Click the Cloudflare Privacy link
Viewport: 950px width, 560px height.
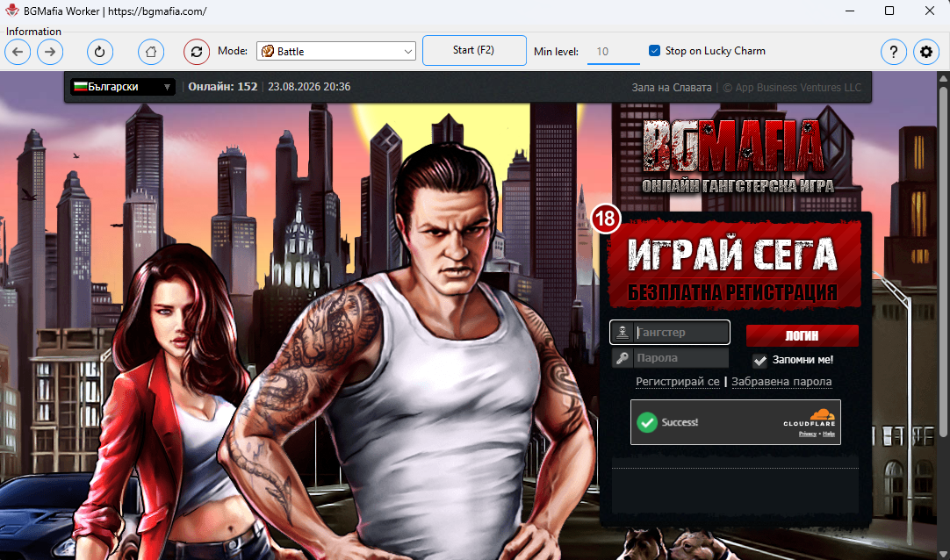(x=807, y=434)
